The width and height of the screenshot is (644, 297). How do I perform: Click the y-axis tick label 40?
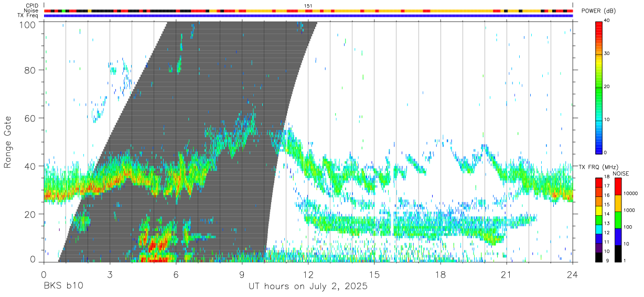coord(30,166)
